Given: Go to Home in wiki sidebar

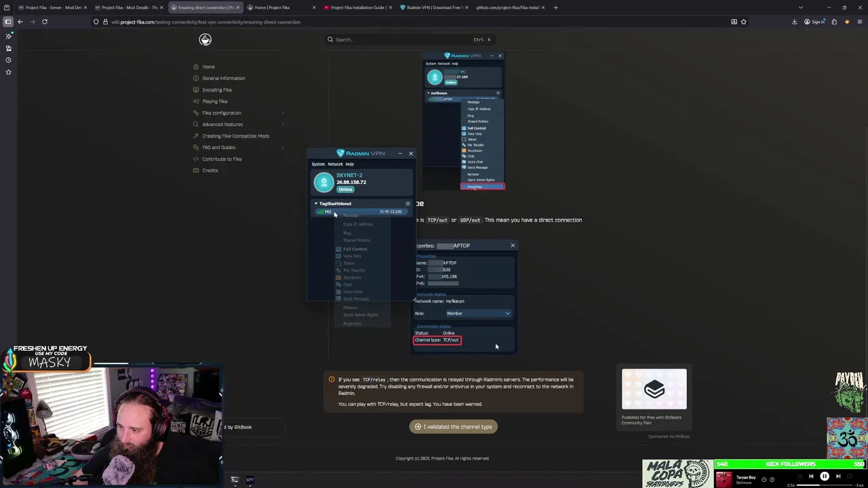Looking at the screenshot, I should coord(208,66).
